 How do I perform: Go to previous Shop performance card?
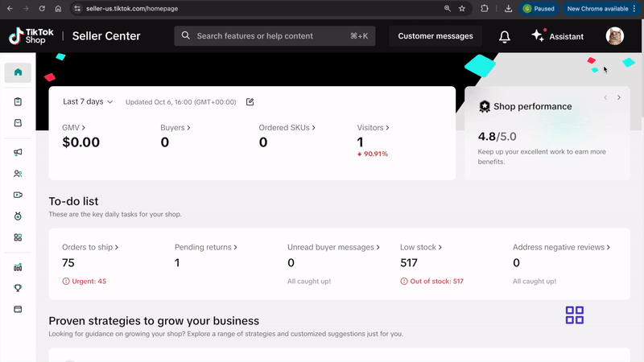coord(604,97)
